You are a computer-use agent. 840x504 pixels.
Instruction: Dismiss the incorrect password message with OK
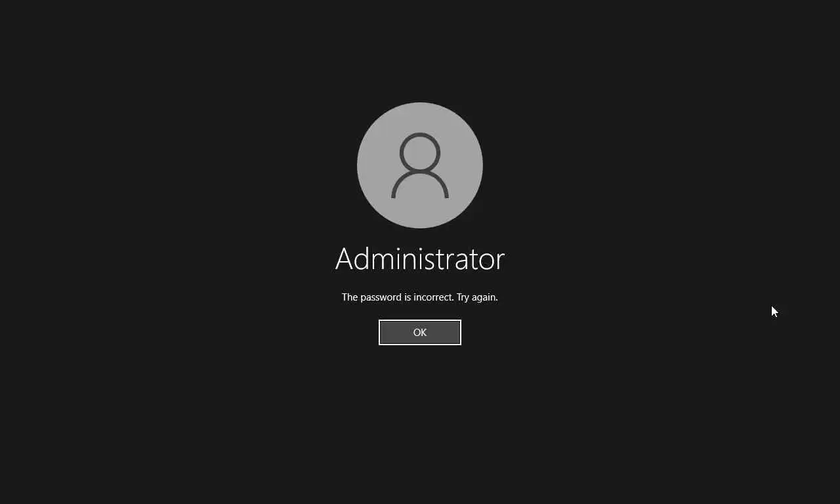coord(420,332)
